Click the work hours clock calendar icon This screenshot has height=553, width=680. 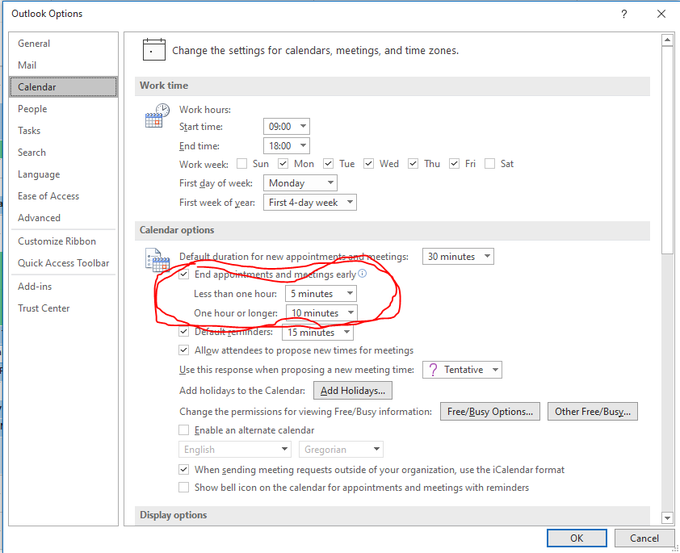pyautogui.click(x=155, y=116)
